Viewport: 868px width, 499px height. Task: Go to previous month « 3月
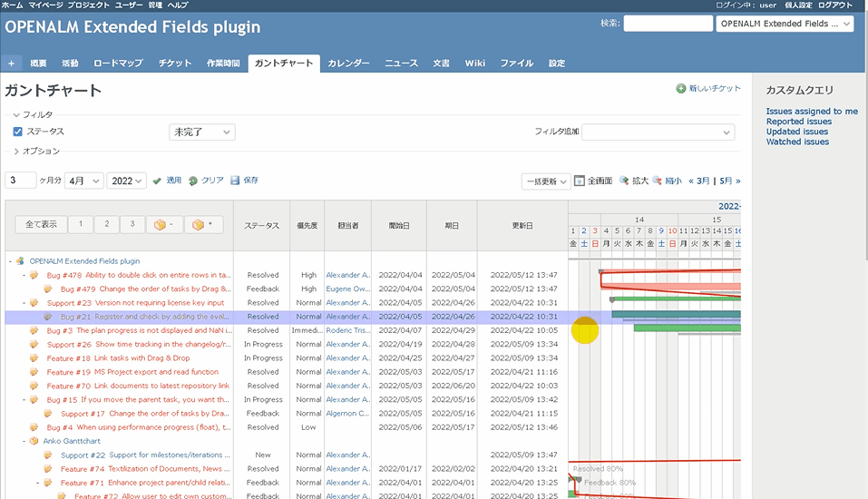tap(699, 181)
